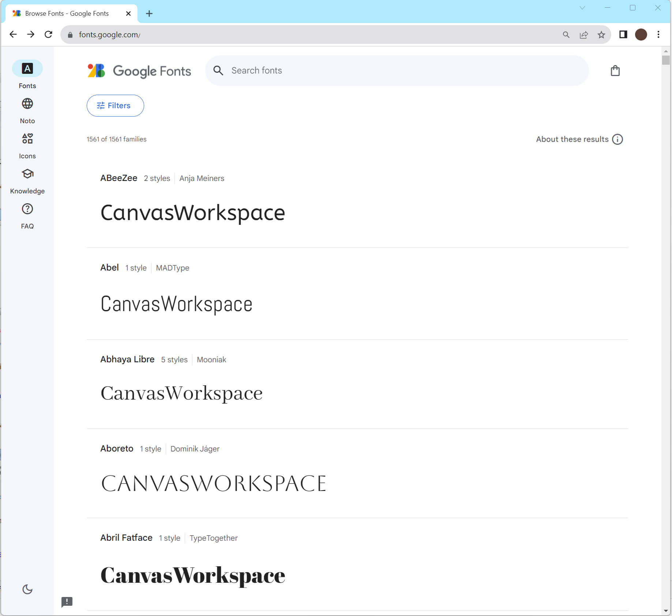The height and width of the screenshot is (616, 672).
Task: Click the search magnifier in fonts search bar
Action: 218,71
